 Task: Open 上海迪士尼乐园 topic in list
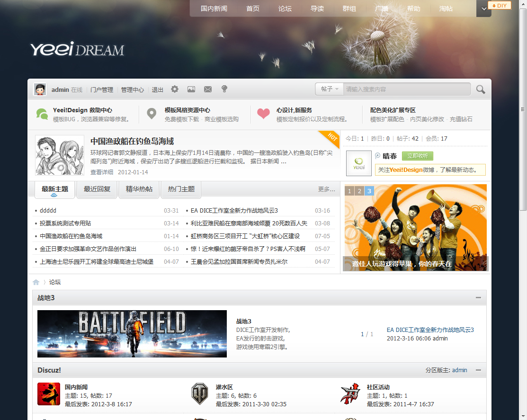(x=97, y=262)
